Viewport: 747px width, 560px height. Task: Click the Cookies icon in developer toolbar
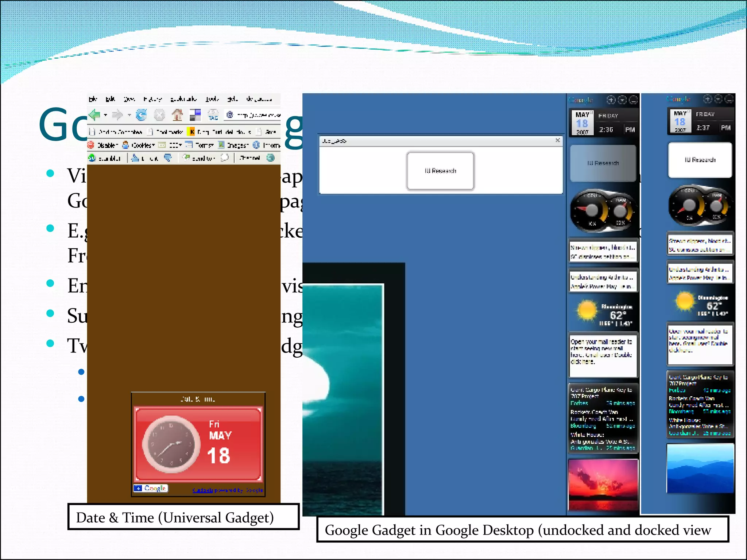[126, 145]
